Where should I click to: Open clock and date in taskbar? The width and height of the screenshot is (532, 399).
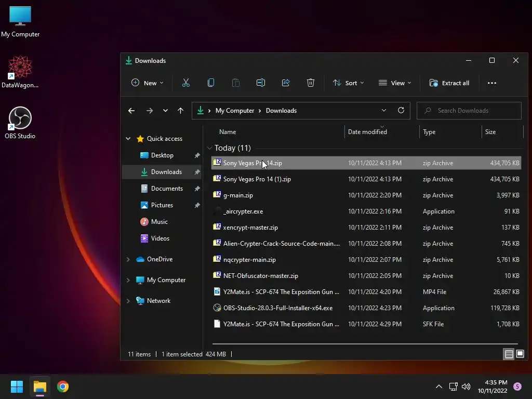click(x=493, y=387)
